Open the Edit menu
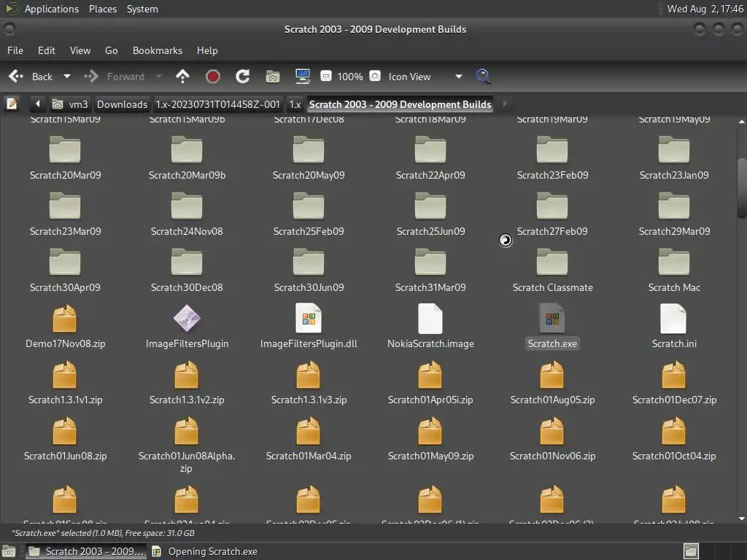 pyautogui.click(x=47, y=50)
